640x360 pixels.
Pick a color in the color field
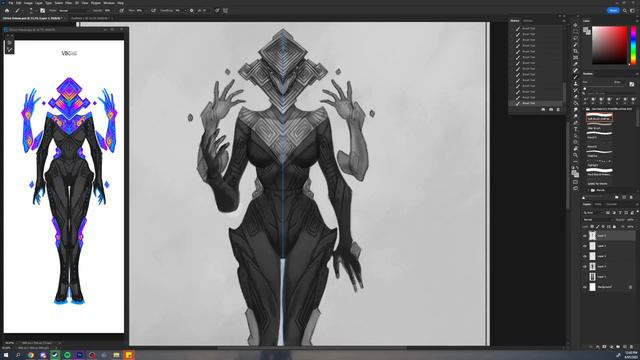pyautogui.click(x=609, y=45)
